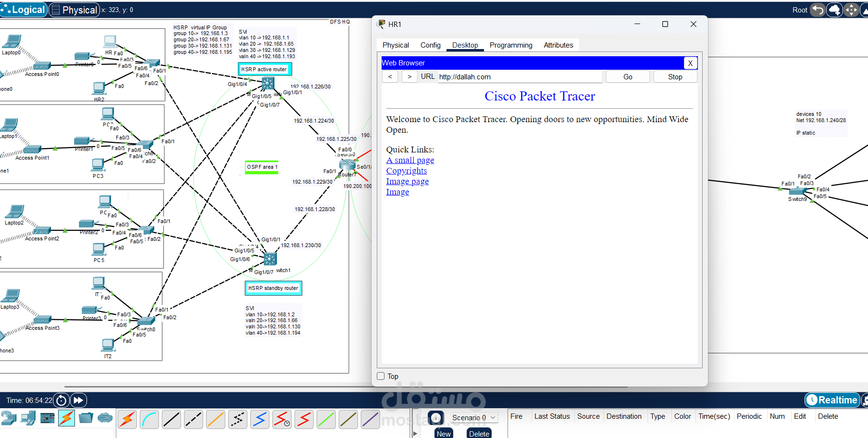Click the scenario info 'i' icon
The height and width of the screenshot is (438, 868).
point(436,418)
